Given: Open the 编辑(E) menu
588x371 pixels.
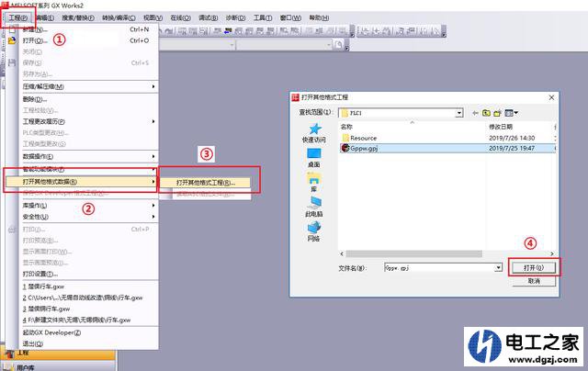Looking at the screenshot, I should (45, 17).
